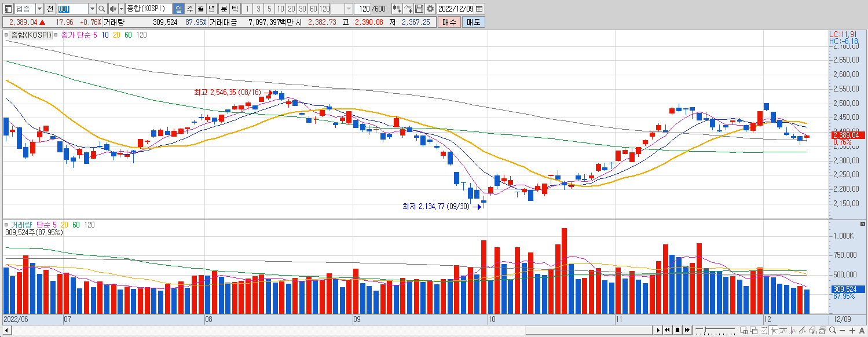Open dropdown arrow beside speaker icon
The height and width of the screenshot is (337, 868).
coord(121,9)
